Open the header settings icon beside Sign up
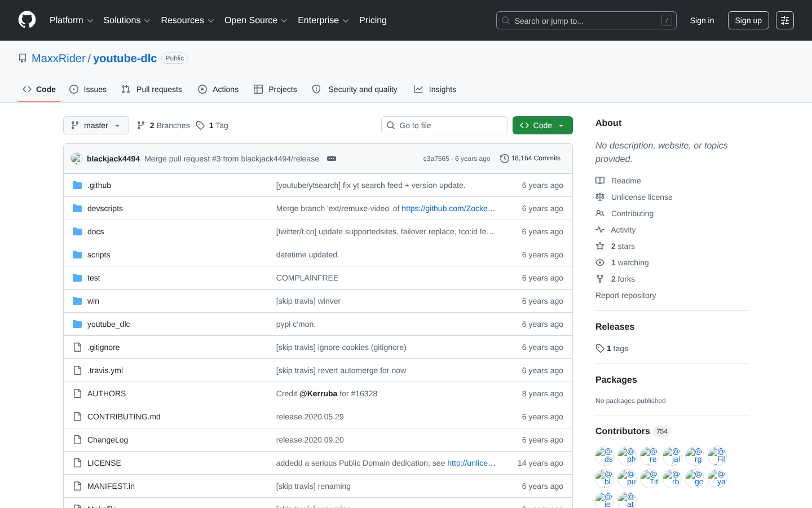 (x=785, y=20)
